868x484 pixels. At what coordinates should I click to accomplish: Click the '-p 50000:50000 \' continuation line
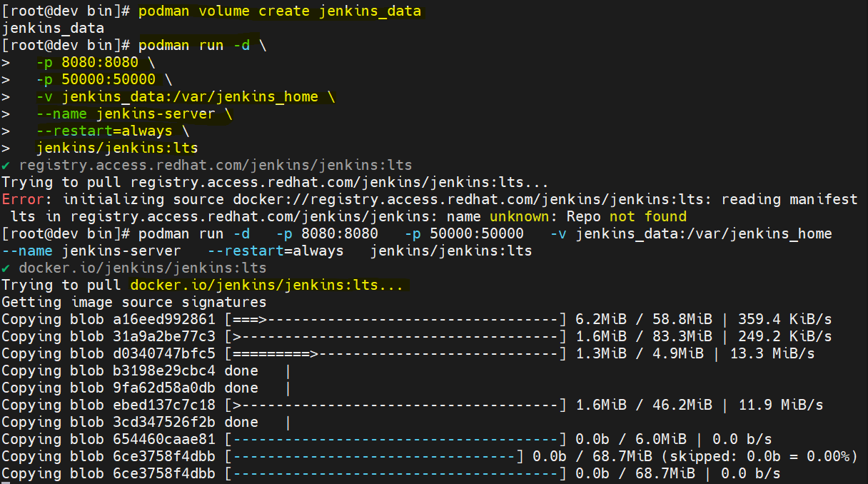tap(104, 79)
